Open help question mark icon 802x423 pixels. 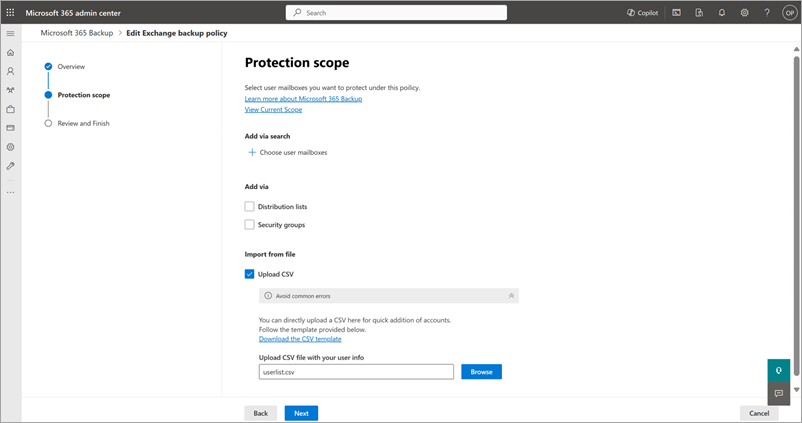coord(767,13)
